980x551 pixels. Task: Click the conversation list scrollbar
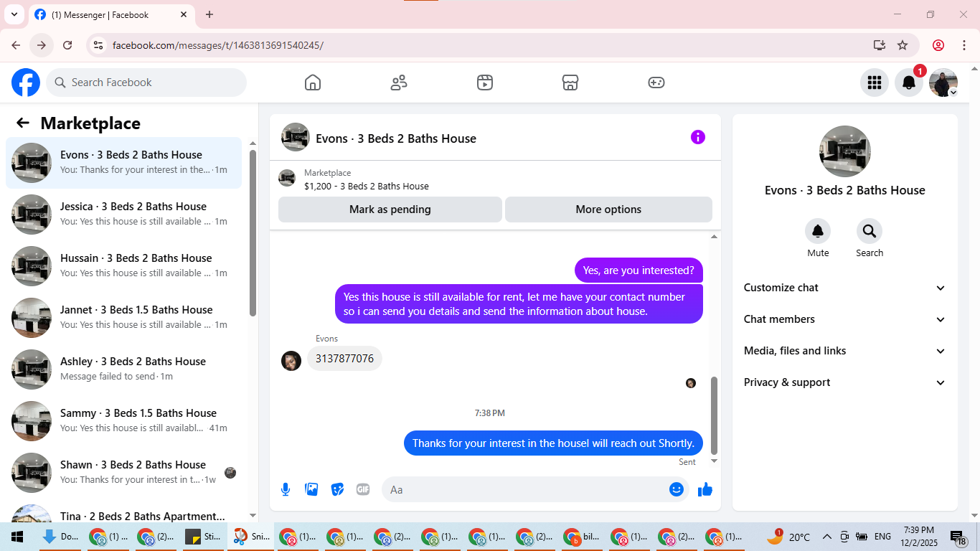click(253, 232)
